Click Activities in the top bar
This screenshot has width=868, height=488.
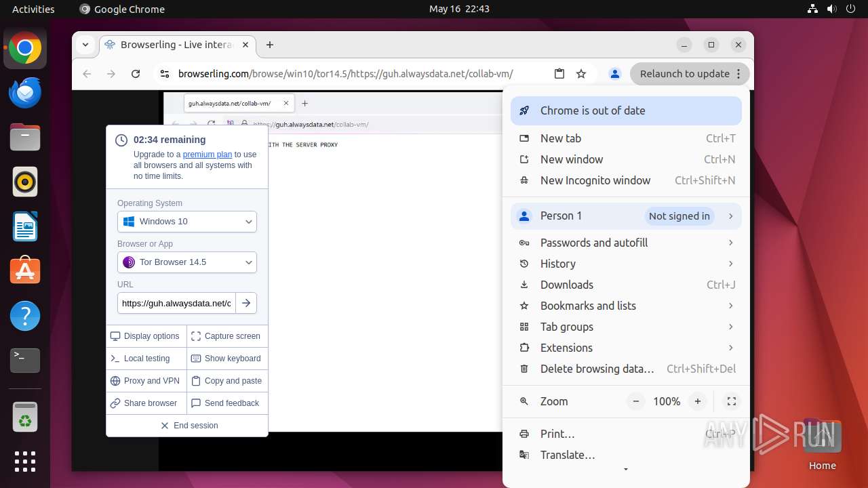[33, 9]
